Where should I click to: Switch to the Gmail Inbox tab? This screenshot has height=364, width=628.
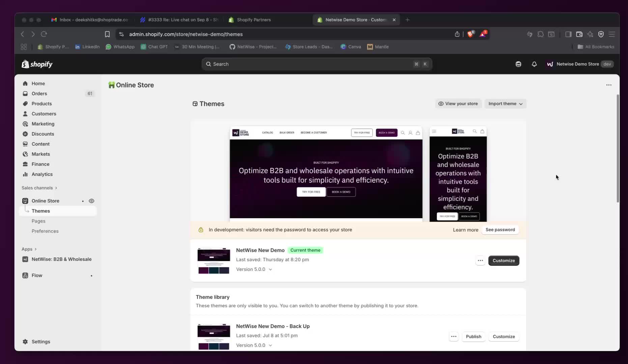89,20
